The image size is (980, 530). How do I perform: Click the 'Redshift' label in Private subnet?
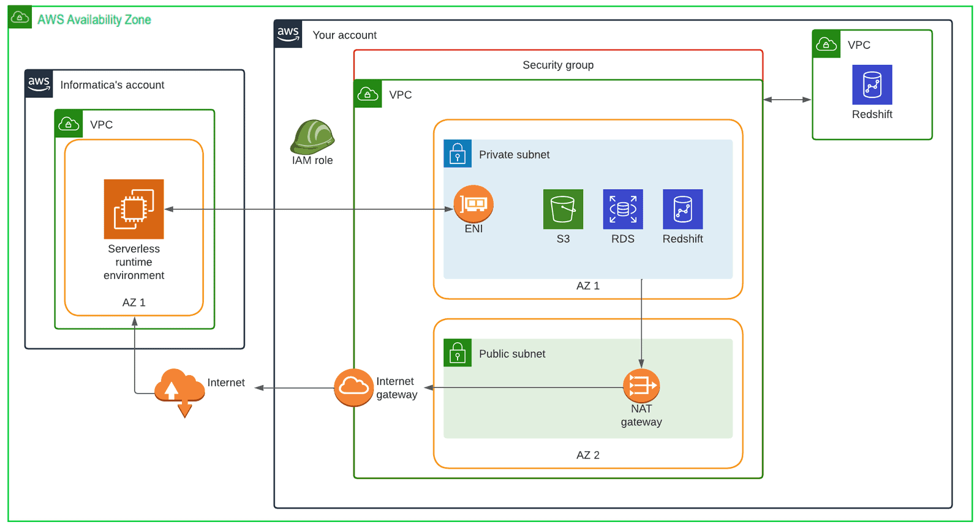tap(682, 239)
